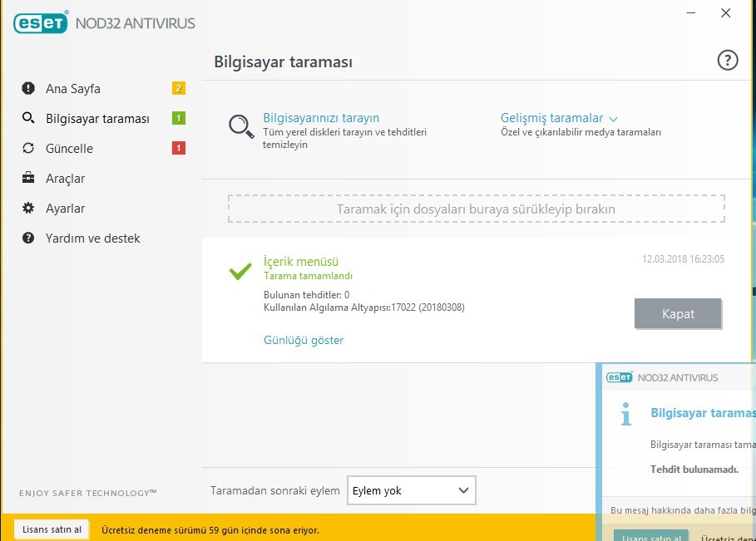Click 'Tarama tamamlandı' status text
756x541 pixels.
[x=308, y=276]
